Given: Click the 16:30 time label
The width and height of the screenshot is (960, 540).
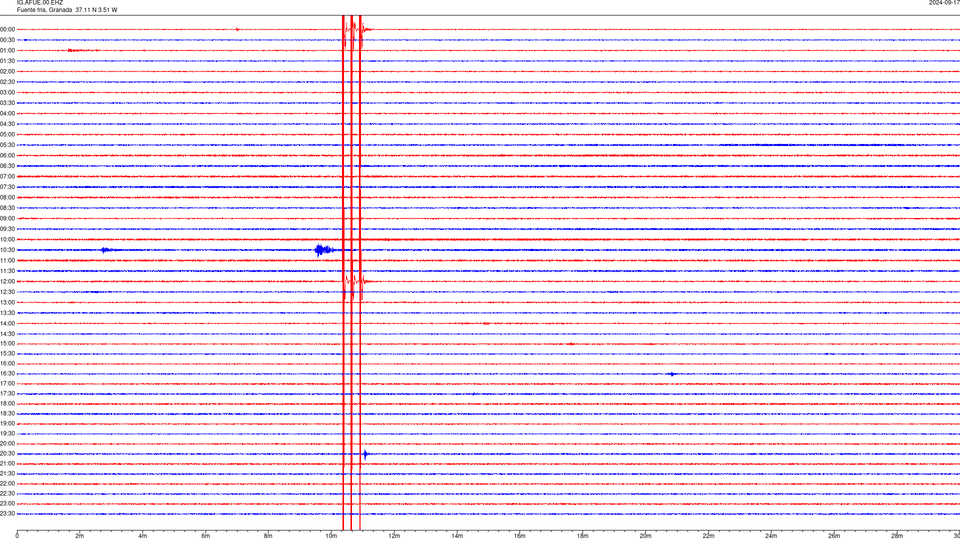Looking at the screenshot, I should click(x=8, y=373).
